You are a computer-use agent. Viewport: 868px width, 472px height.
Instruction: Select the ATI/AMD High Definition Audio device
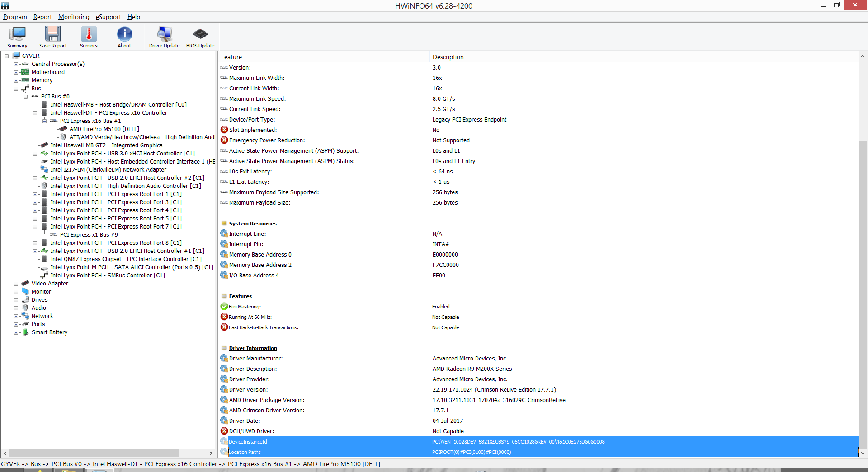(142, 137)
